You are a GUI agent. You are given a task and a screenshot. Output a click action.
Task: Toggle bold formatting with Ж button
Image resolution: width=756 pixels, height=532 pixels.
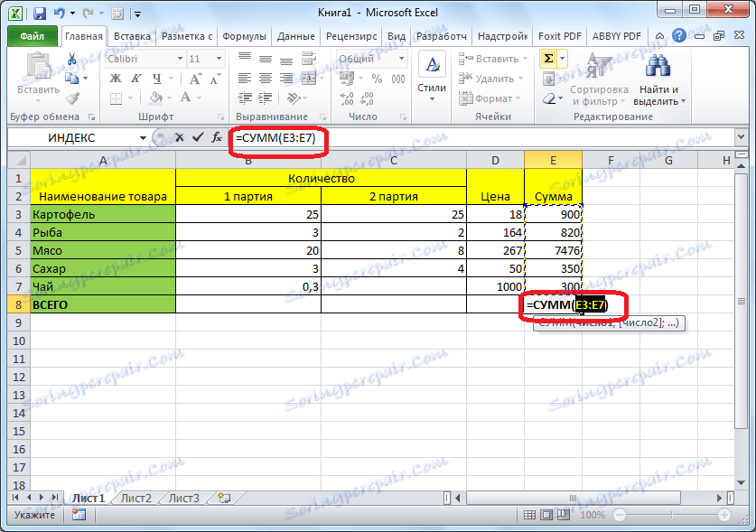click(x=114, y=79)
